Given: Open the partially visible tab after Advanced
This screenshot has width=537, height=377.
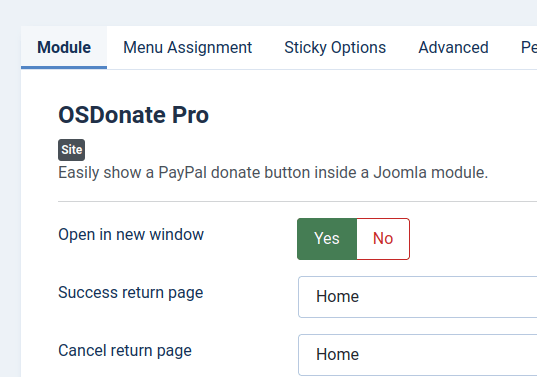Looking at the screenshot, I should tap(528, 48).
